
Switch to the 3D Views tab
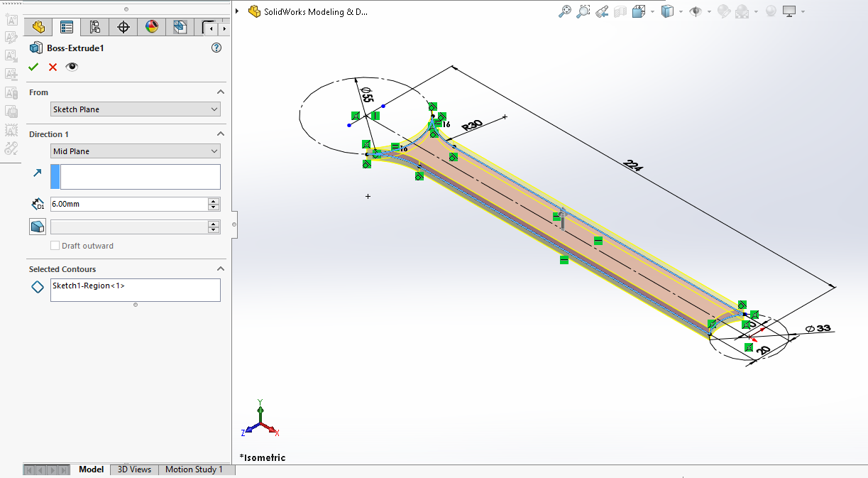pos(134,469)
